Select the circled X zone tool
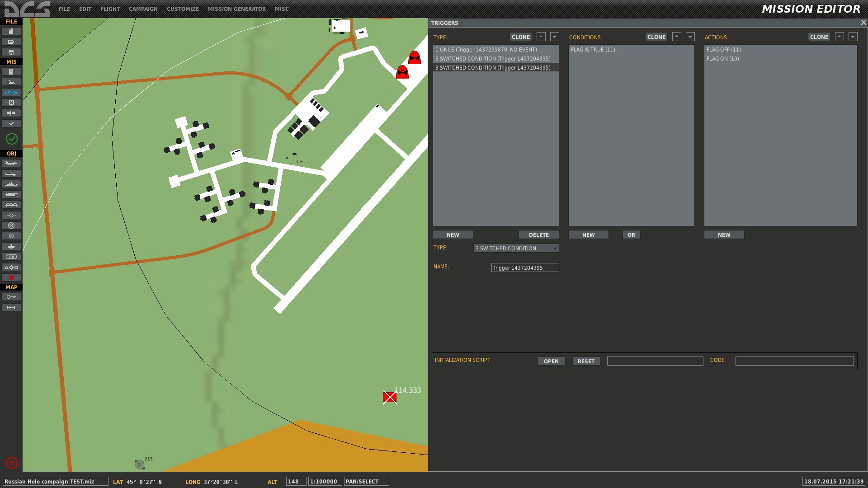Viewport: 868px width, 488px height. [11, 236]
